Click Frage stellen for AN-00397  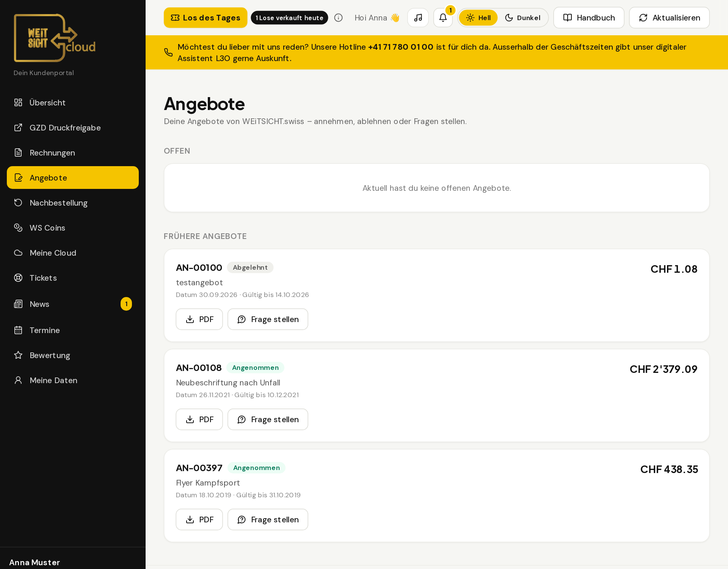[268, 520]
